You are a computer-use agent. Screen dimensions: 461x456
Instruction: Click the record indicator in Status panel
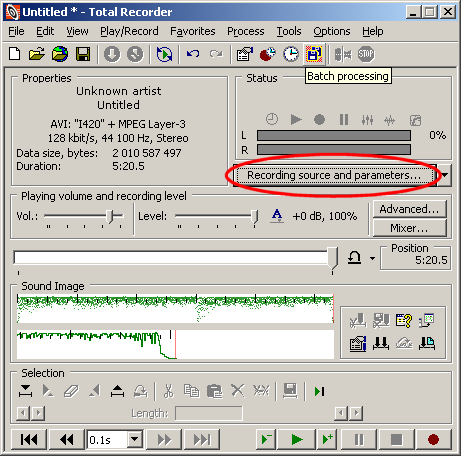pyautogui.click(x=319, y=119)
